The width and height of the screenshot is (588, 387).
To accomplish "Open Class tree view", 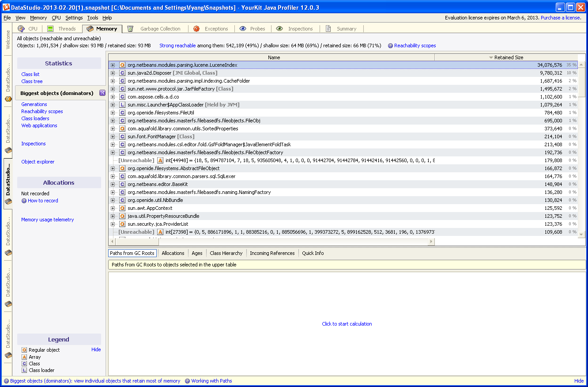I will click(32, 81).
